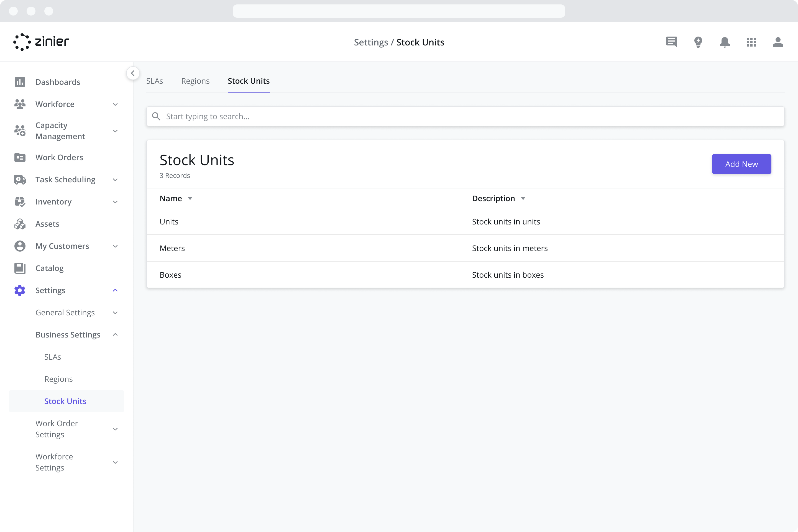
Task: Click the Zinier logo
Action: (41, 42)
